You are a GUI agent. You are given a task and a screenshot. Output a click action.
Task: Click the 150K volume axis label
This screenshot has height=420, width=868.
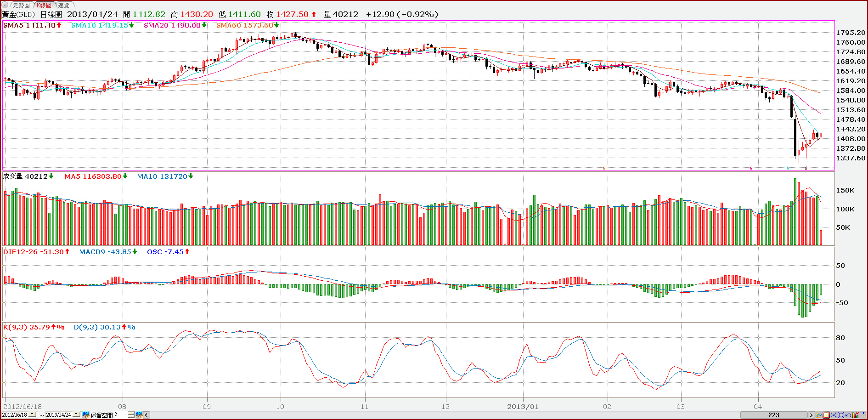pos(845,190)
